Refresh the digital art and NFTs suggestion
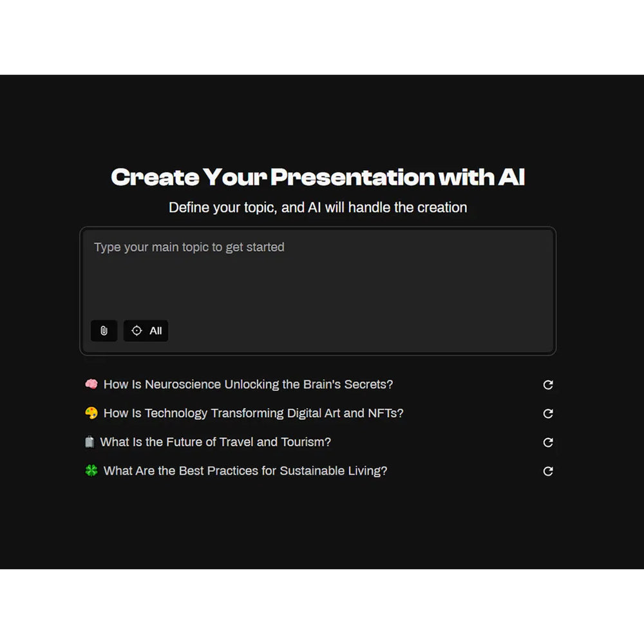Image resolution: width=644 pixels, height=644 pixels. click(547, 413)
